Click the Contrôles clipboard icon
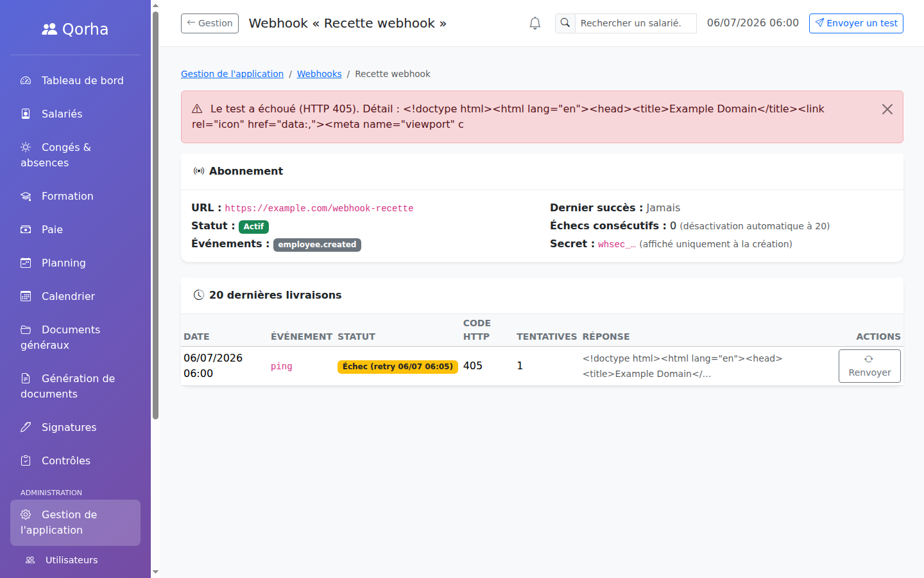Screen dimensions: 924x578 [26, 460]
